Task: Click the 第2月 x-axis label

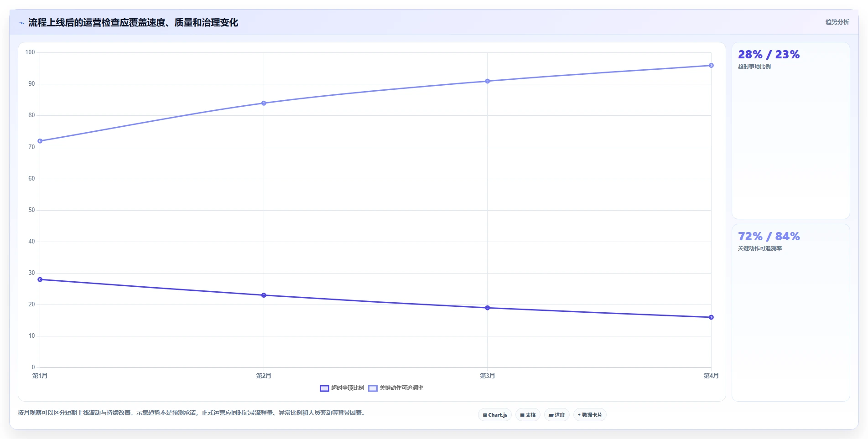Action: click(x=264, y=376)
